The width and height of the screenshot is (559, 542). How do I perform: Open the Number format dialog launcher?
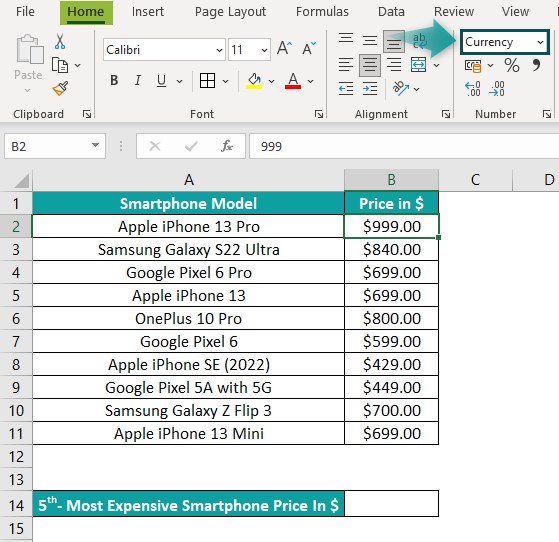[547, 114]
